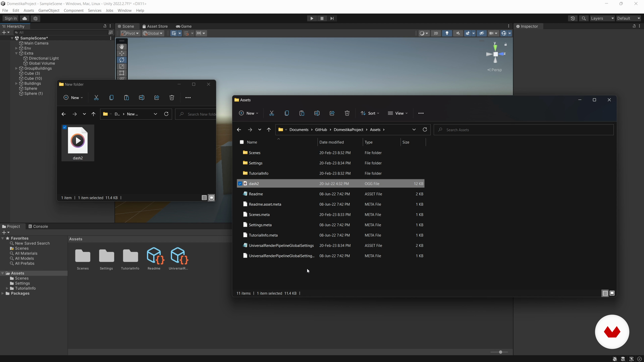
Task: Click the Unity global search icon
Action: tap(584, 18)
